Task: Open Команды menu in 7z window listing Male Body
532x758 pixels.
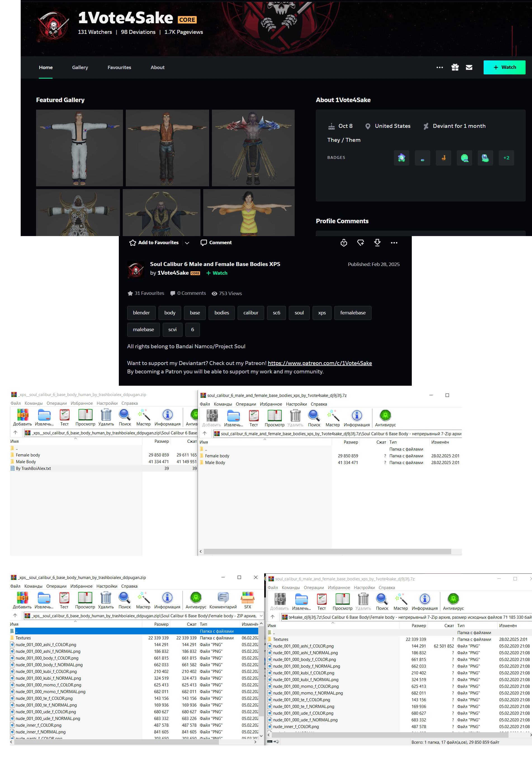Action: (x=223, y=404)
